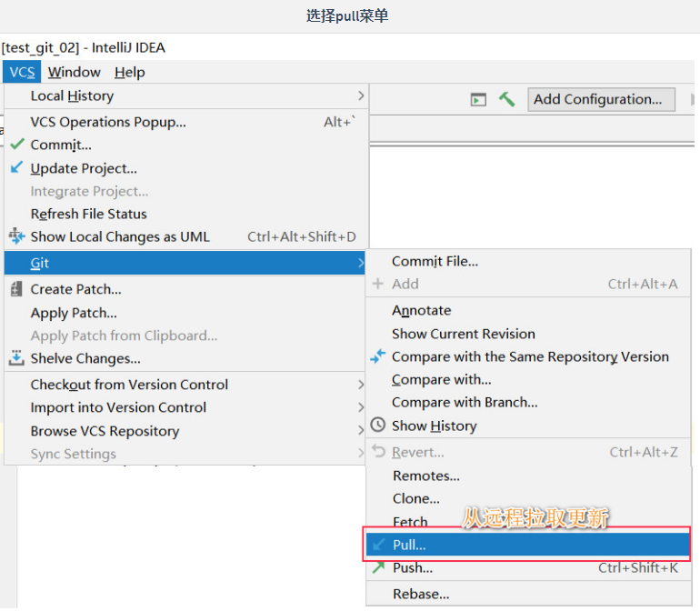Select Show Local Changes as UML
Screen dimensions: 700x611
[186, 236]
